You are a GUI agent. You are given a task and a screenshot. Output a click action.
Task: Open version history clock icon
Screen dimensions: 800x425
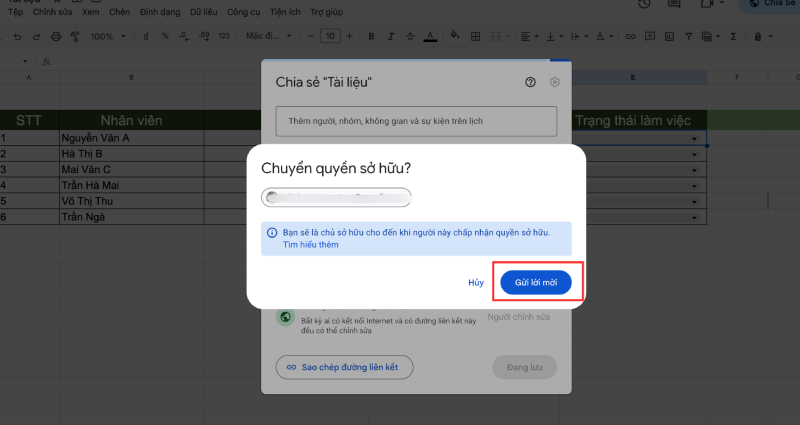pyautogui.click(x=644, y=4)
